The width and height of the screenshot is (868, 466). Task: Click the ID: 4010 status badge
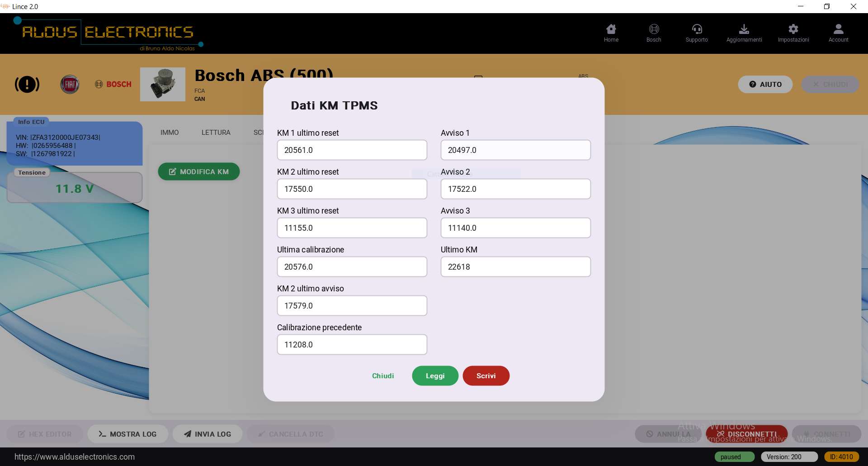(841, 457)
